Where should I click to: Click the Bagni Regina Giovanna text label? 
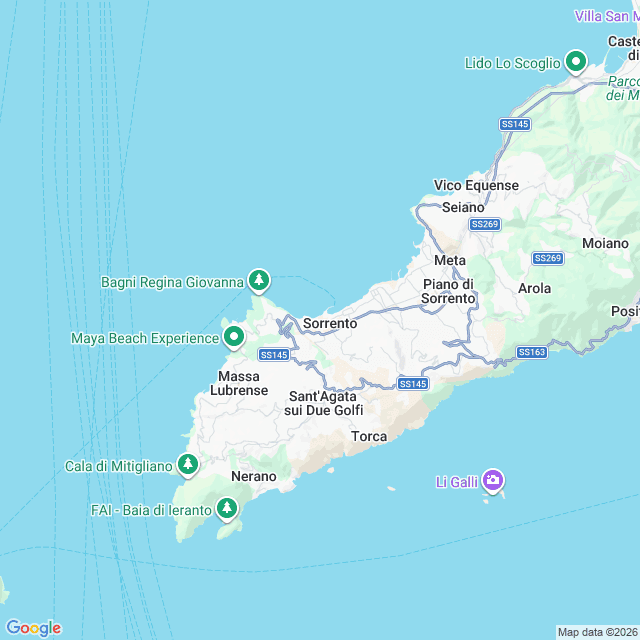(x=172, y=282)
